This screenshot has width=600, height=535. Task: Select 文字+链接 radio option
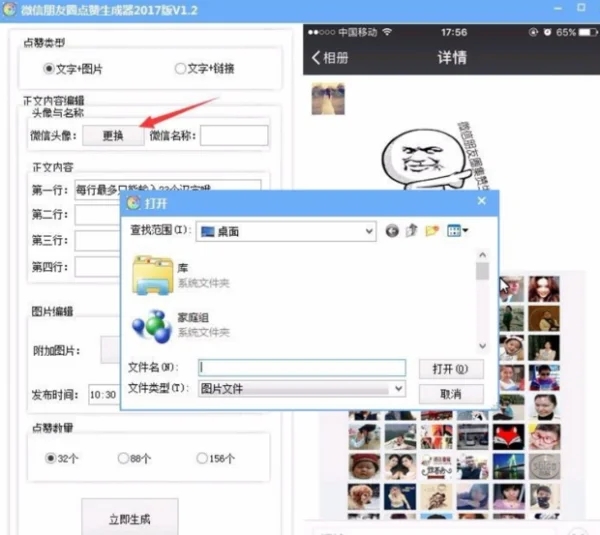point(180,69)
